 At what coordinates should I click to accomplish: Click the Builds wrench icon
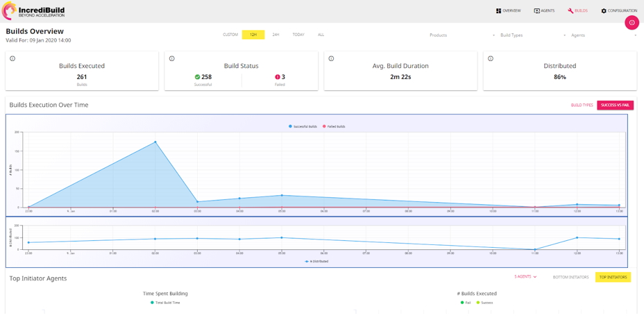pos(570,10)
